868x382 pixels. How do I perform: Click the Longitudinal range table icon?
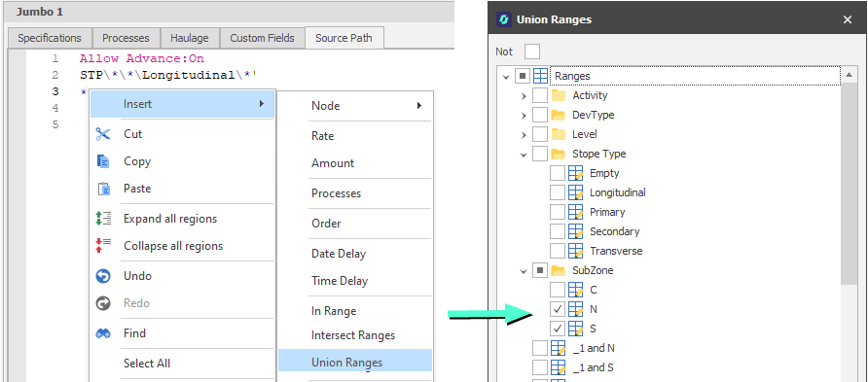tap(576, 192)
